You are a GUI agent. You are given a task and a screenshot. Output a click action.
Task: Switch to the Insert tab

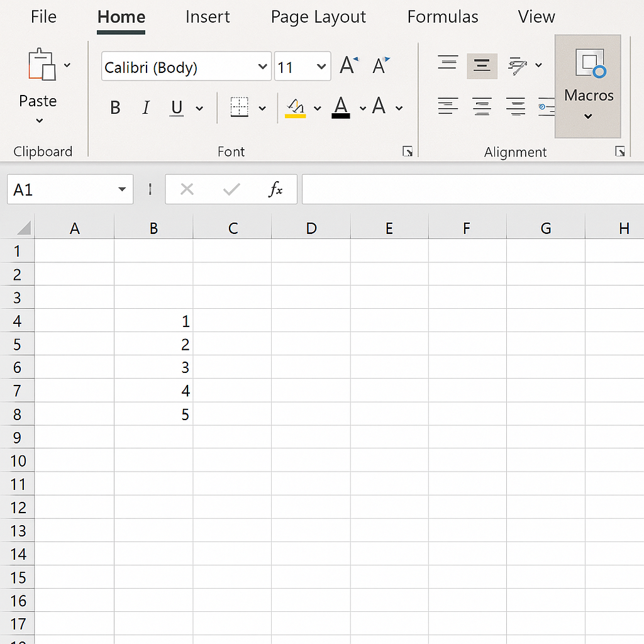pos(208,17)
